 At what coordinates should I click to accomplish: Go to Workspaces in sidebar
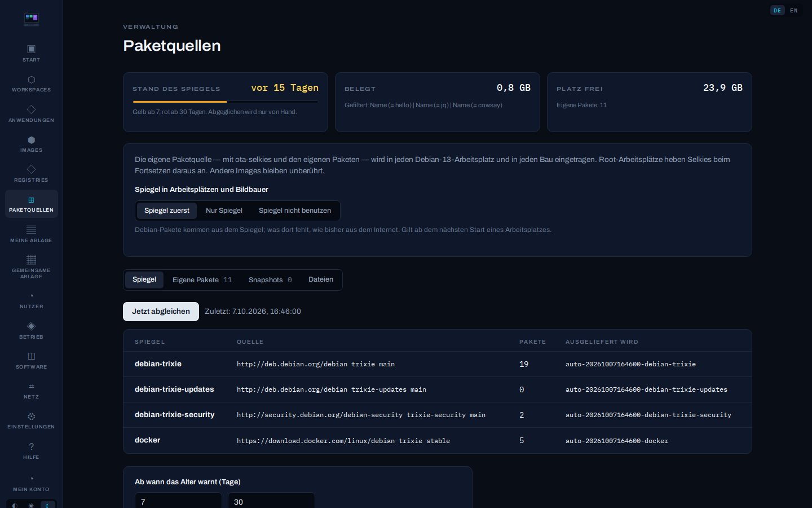point(32,84)
